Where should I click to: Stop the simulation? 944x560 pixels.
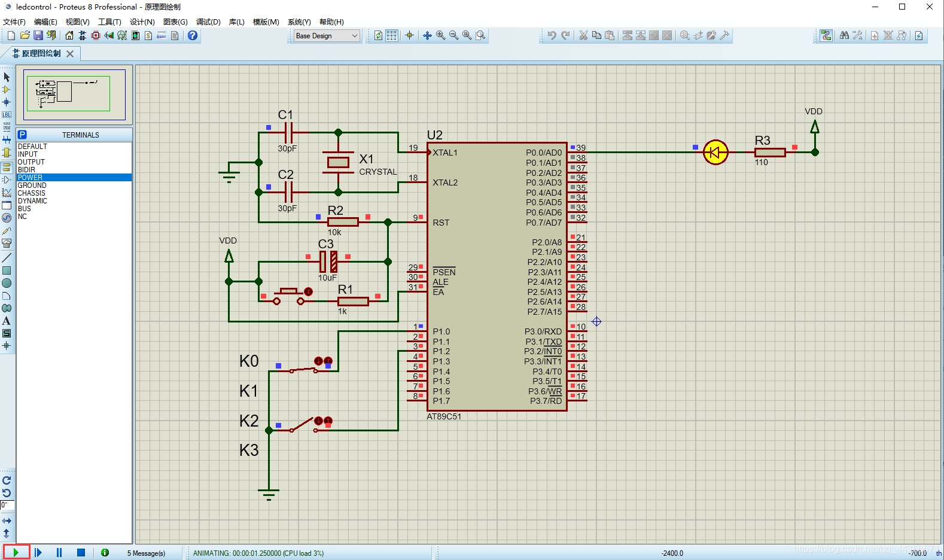point(81,553)
